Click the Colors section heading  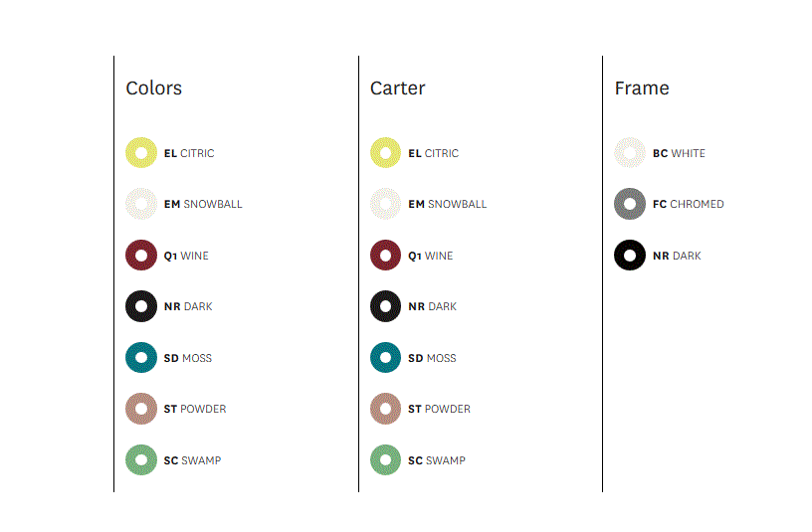coord(154,88)
